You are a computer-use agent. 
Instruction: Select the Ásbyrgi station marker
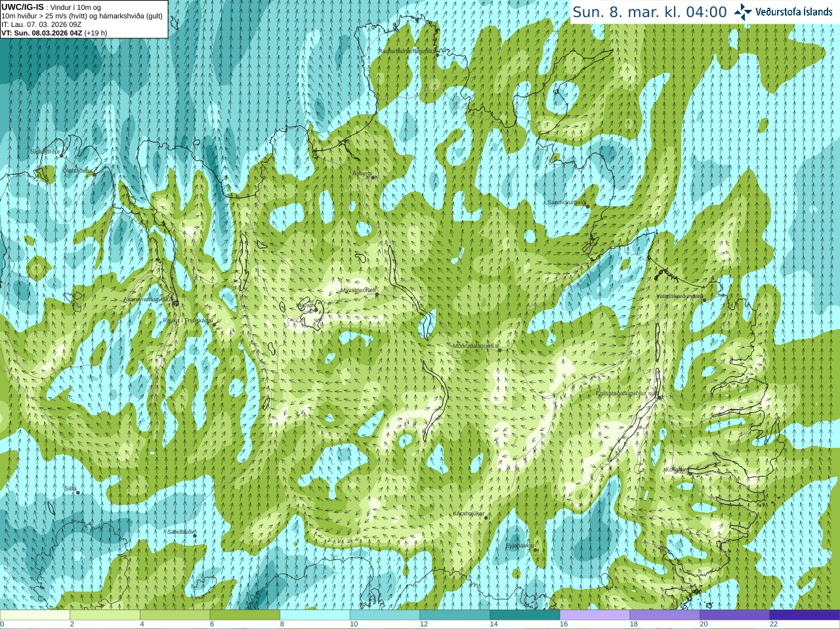click(x=373, y=177)
